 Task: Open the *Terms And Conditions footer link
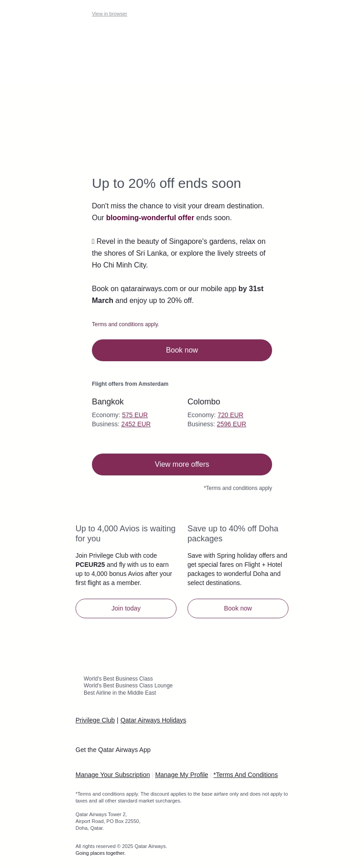(245, 775)
